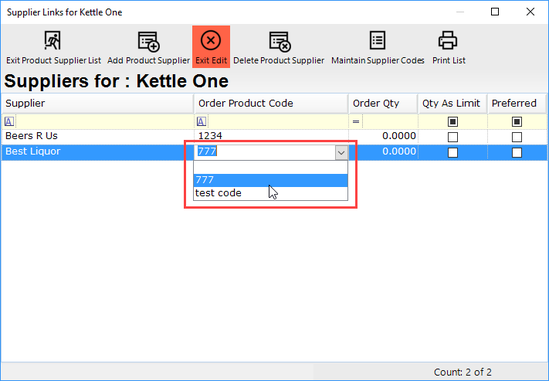Select test code in the dropdown list
549x381 pixels.
point(271,193)
